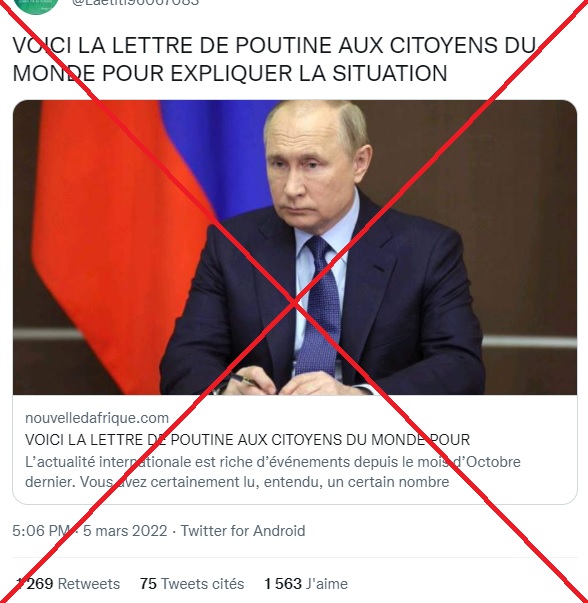This screenshot has width=588, height=603.
Task: View the 1 269 Retweets list
Action: pyautogui.click(x=68, y=584)
